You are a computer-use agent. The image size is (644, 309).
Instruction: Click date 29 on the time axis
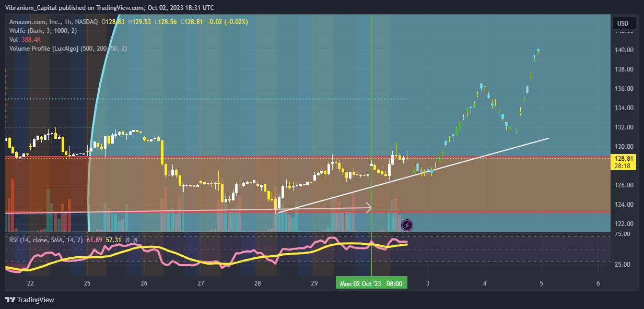314,283
